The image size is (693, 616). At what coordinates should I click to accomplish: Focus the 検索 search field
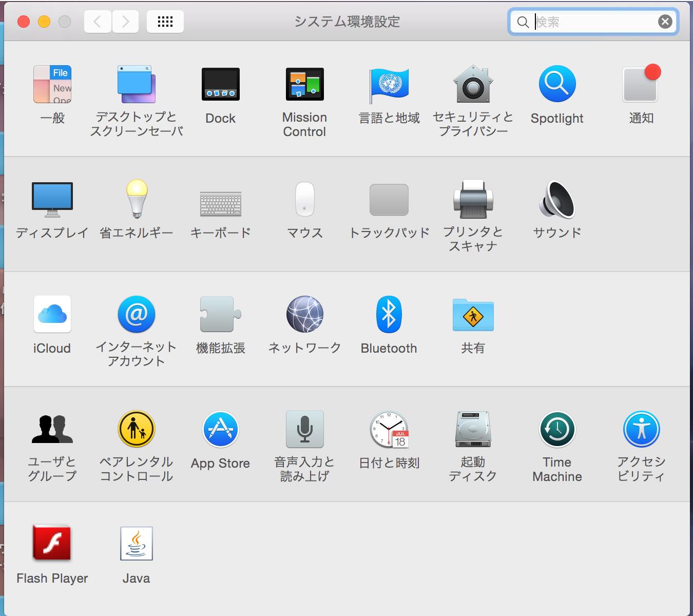[x=593, y=22]
